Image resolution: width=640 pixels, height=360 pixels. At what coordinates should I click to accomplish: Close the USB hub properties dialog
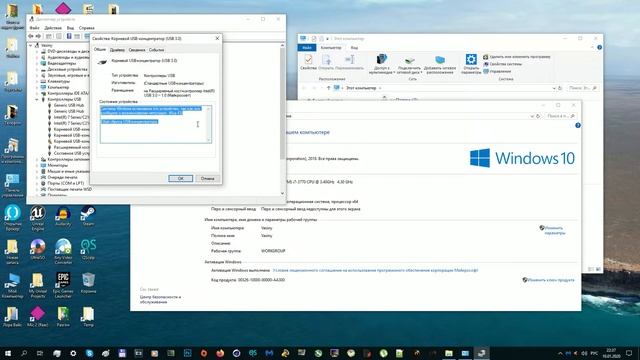[217, 38]
